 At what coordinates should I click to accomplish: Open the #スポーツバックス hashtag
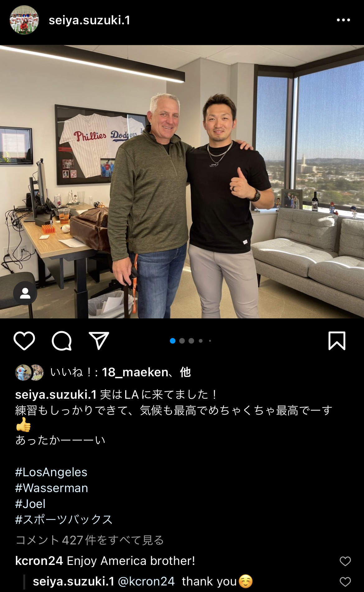click(64, 519)
